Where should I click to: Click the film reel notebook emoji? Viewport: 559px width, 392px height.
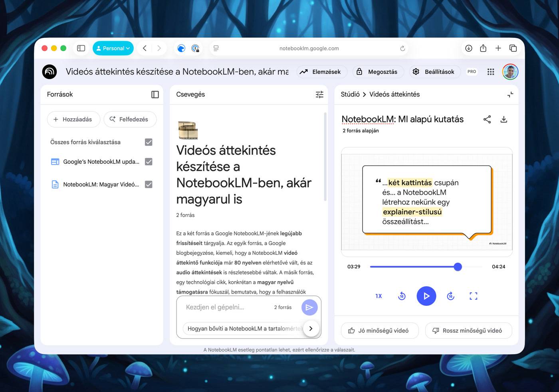tap(188, 130)
